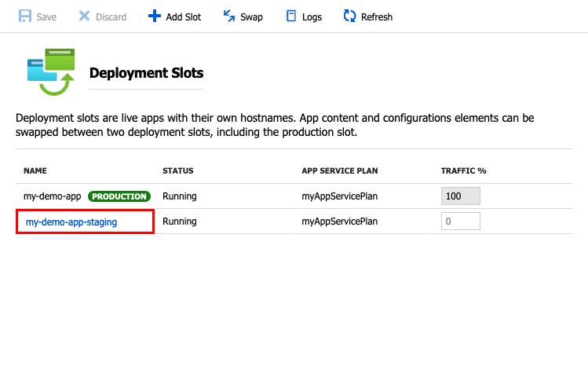Click the Add Slot plus icon
This screenshot has width=588, height=388.
[x=154, y=16]
